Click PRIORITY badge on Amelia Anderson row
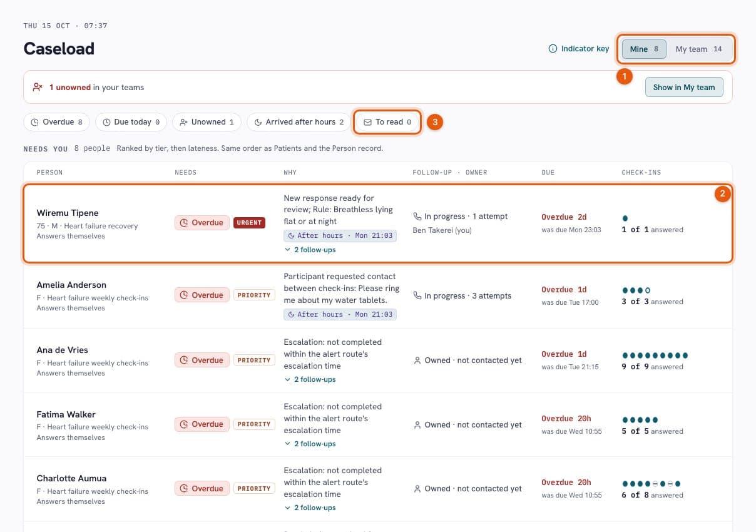The image size is (756, 532). tap(254, 295)
